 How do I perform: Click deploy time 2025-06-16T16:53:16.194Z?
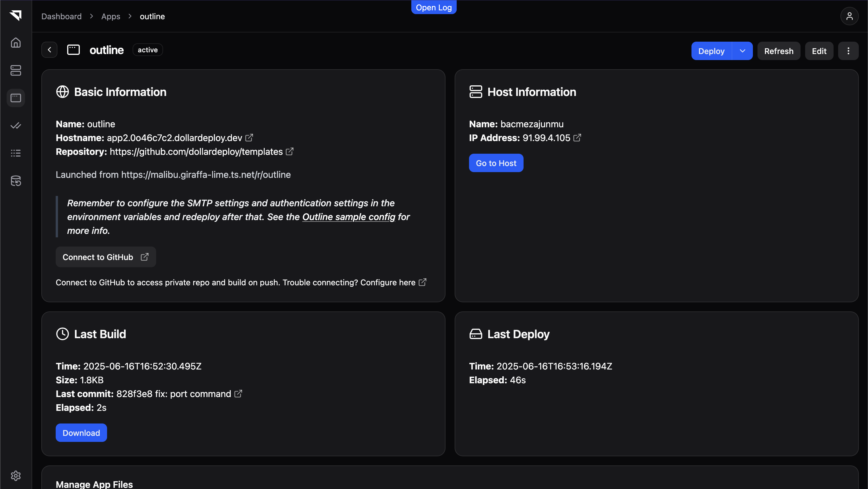(554, 366)
